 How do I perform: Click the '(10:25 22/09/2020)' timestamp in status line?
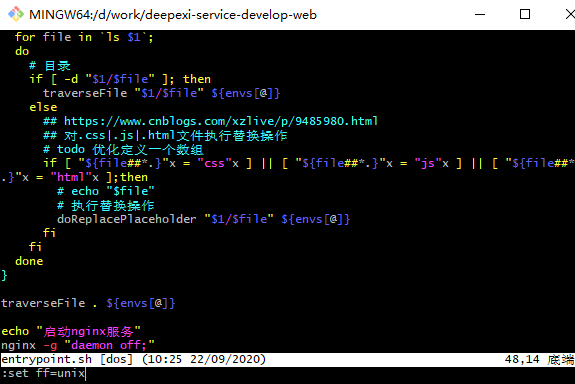(204, 359)
